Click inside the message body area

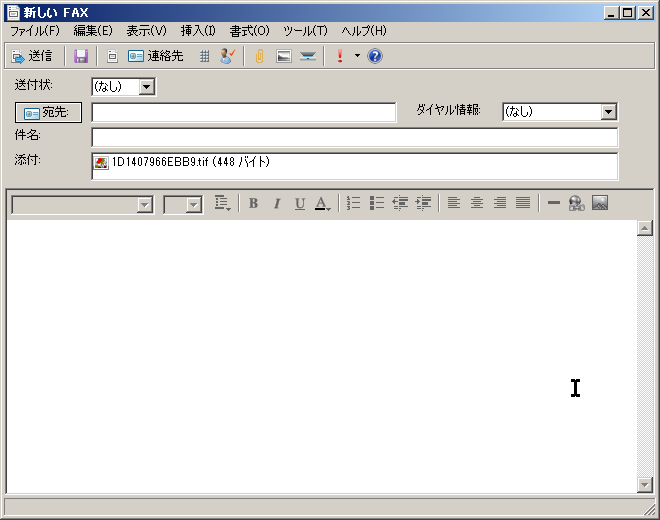tap(322, 356)
